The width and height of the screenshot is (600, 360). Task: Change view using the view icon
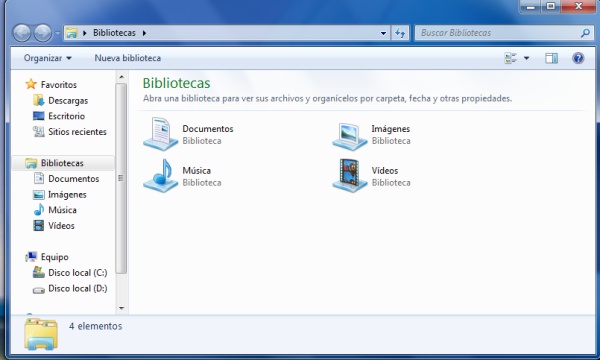[510, 58]
